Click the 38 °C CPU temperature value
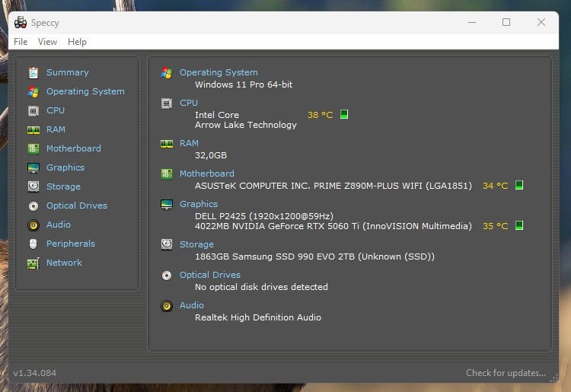The image size is (571, 392). click(320, 115)
